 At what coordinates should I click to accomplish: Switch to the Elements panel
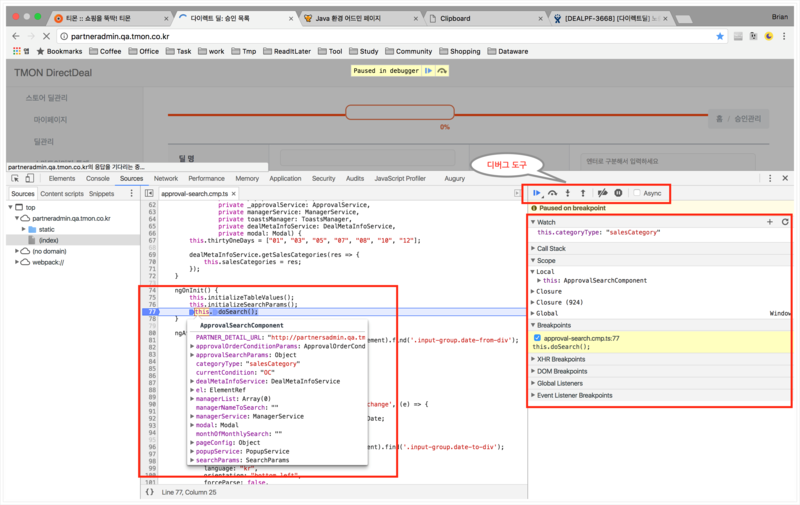[62, 179]
